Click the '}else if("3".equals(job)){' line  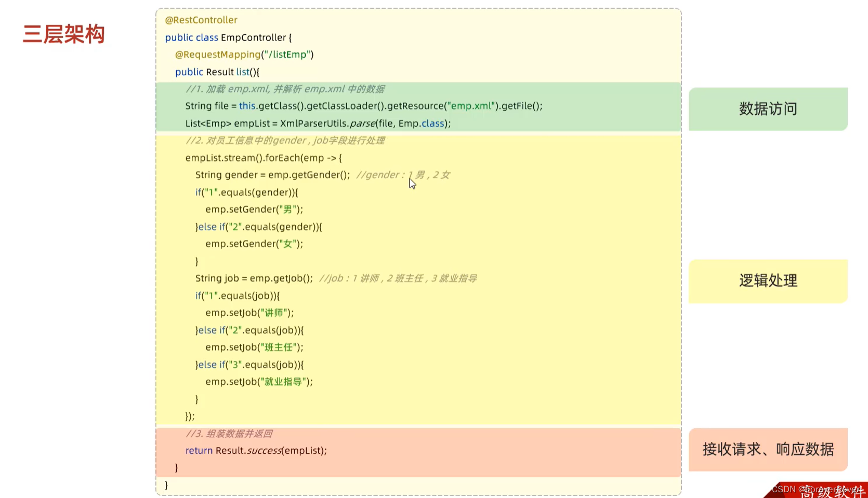click(x=249, y=365)
